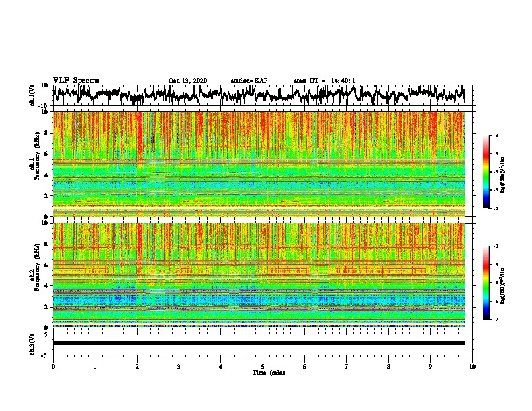Screen dimensions: 532x411
Task: Click the "-3" label on ch.1 colorbar
Action: (496, 135)
